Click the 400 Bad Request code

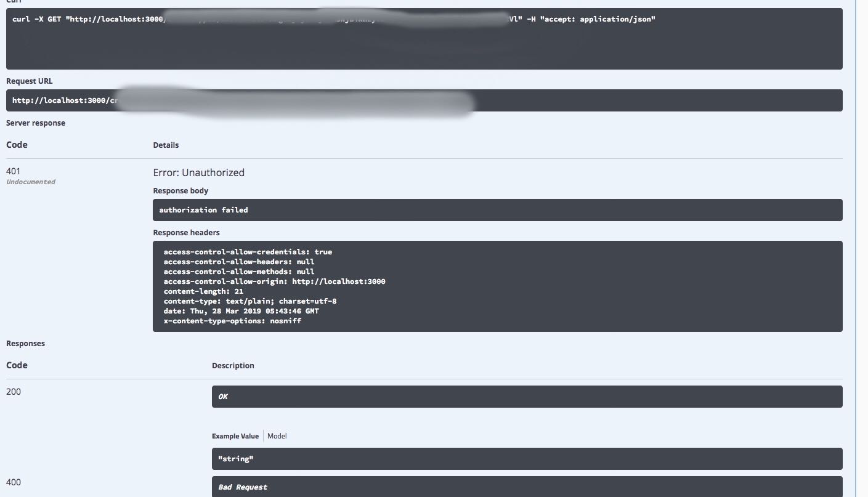click(x=13, y=482)
